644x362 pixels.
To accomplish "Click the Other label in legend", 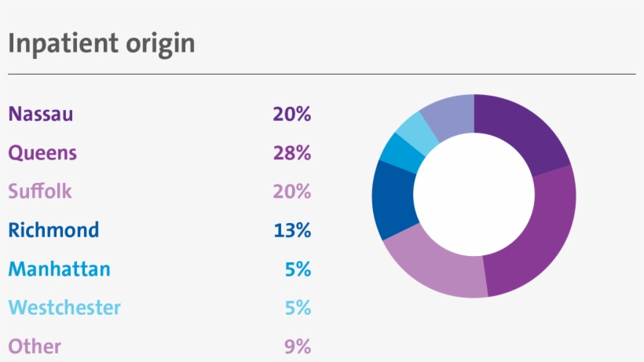I will (x=35, y=346).
